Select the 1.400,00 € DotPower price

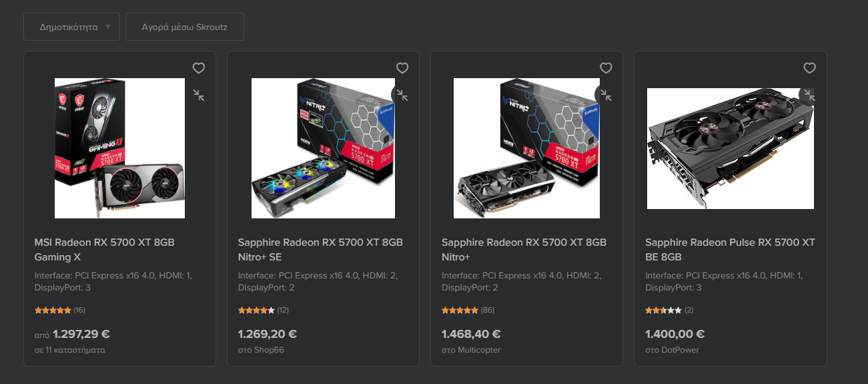pos(675,334)
